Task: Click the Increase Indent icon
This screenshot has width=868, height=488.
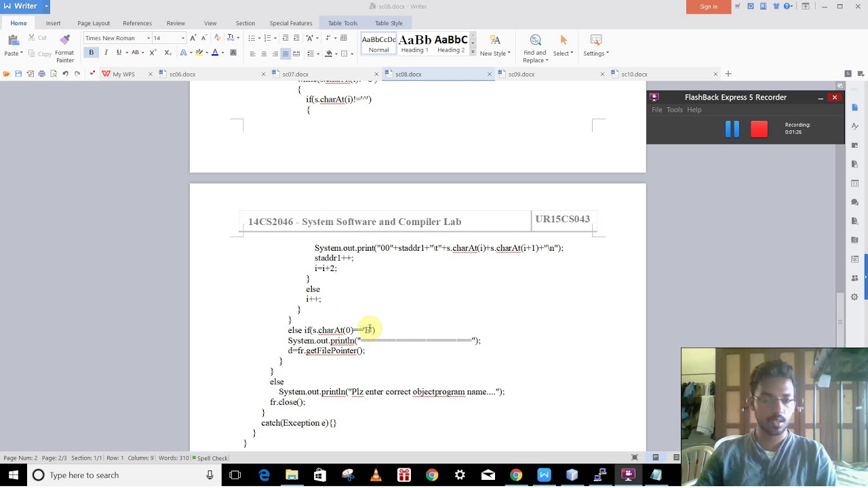Action: click(296, 38)
